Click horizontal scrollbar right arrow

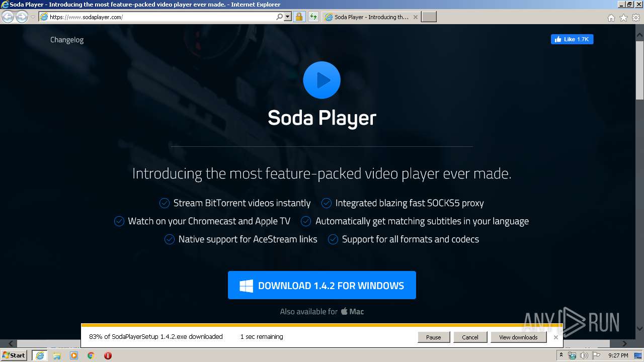pos(625,344)
